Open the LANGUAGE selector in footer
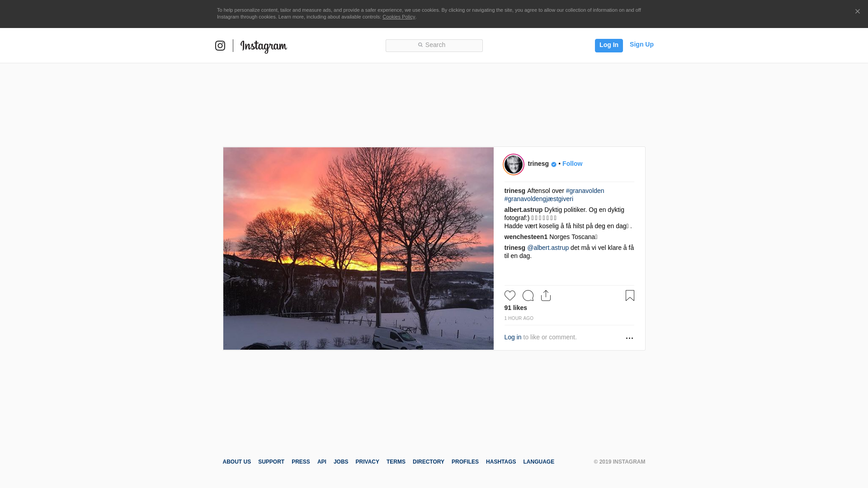The height and width of the screenshot is (488, 868). point(539,462)
